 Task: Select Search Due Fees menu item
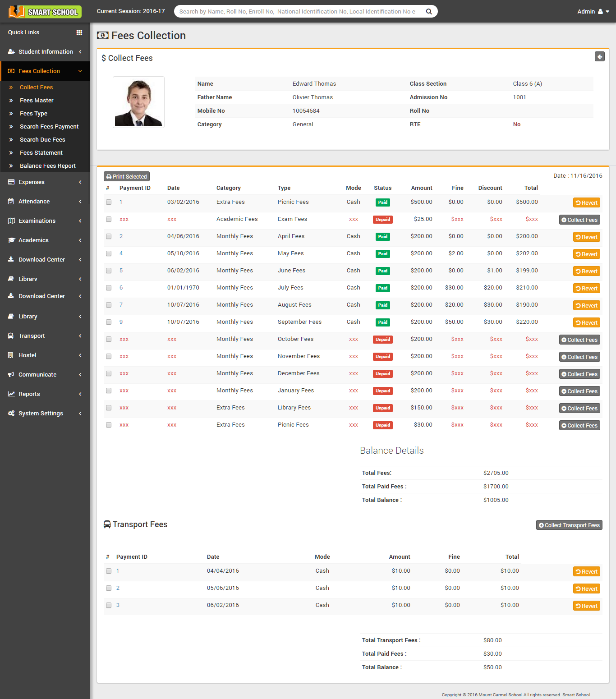[x=42, y=139]
